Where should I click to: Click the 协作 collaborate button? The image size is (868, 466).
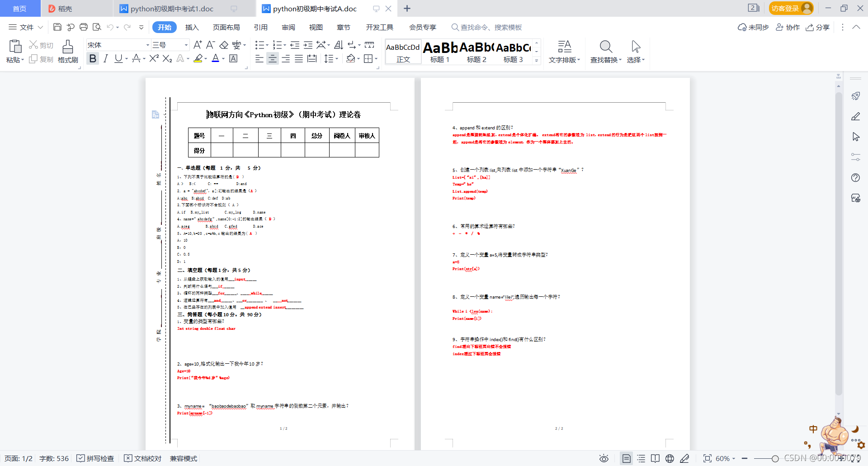coord(788,27)
